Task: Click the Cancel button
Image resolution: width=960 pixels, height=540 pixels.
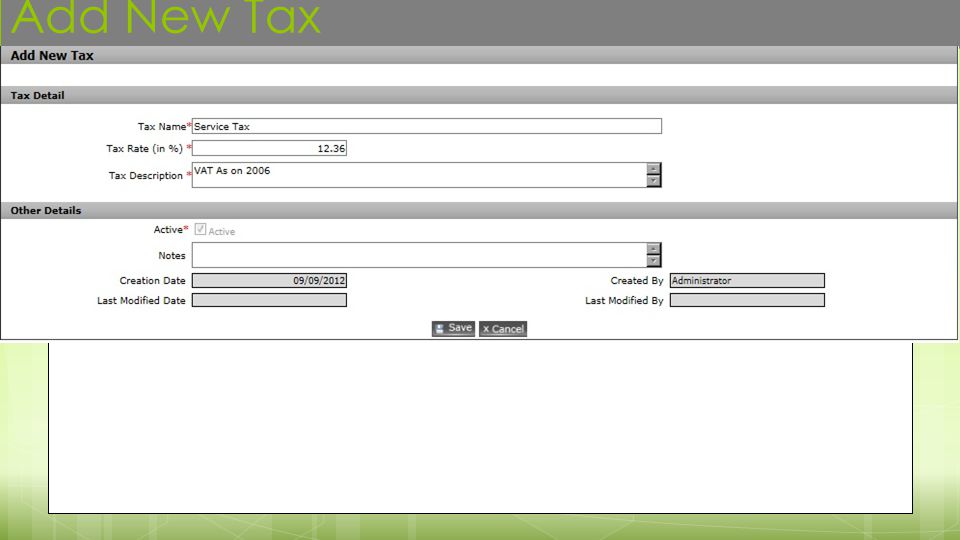Action: tap(503, 329)
